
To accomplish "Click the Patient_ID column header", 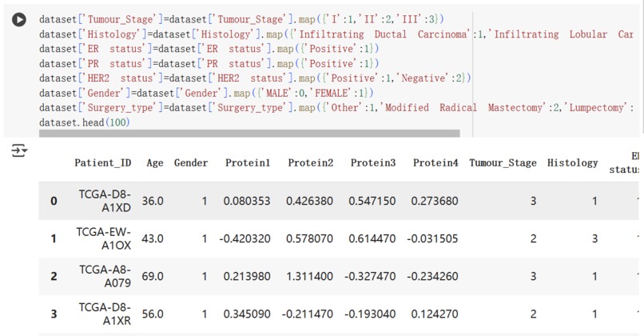I will [x=103, y=163].
